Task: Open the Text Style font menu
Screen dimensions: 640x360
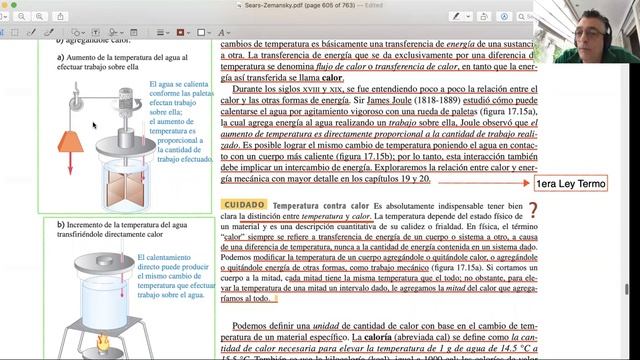Action: pyautogui.click(x=223, y=32)
